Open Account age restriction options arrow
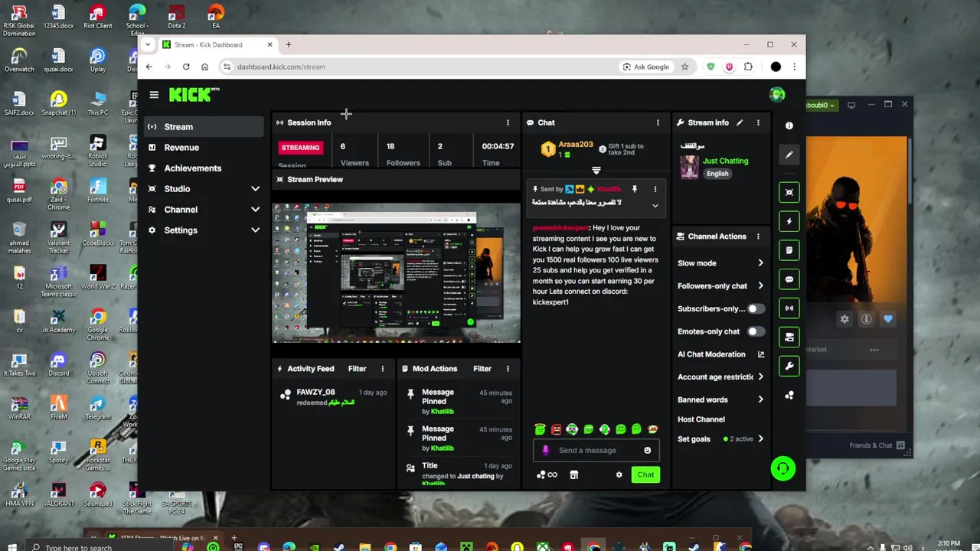This screenshot has width=980, height=551. point(760,377)
